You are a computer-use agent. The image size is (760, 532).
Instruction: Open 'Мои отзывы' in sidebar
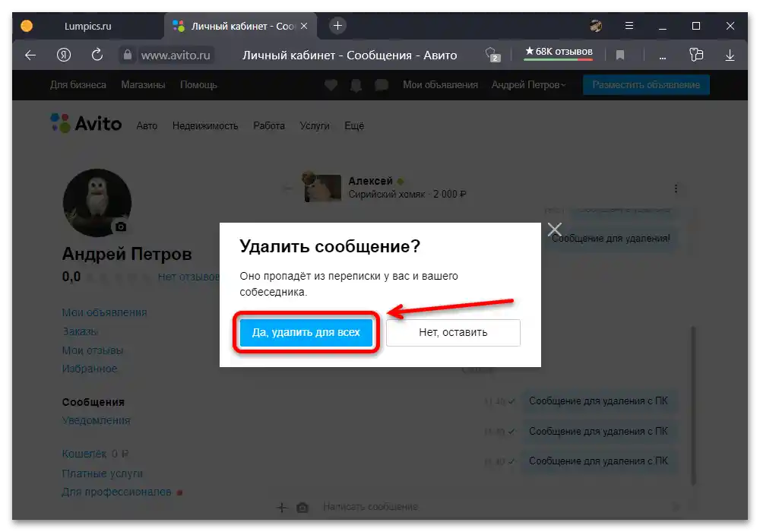pyautogui.click(x=93, y=350)
